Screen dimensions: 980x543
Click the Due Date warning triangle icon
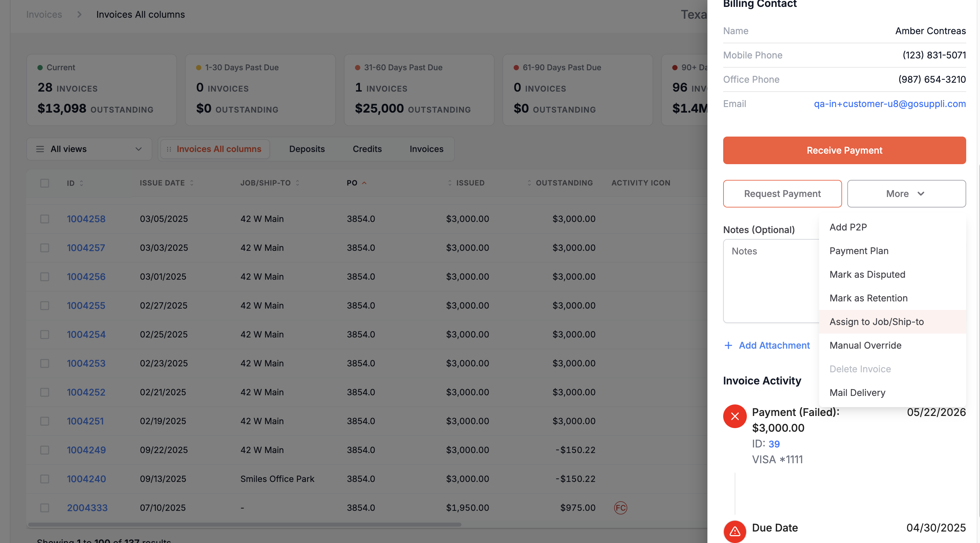(735, 531)
